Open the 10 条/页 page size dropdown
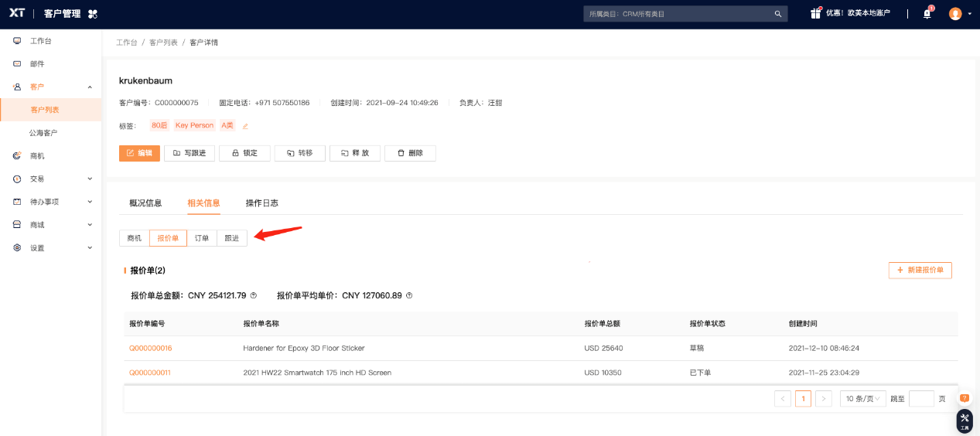The height and width of the screenshot is (436, 980). pyautogui.click(x=863, y=399)
